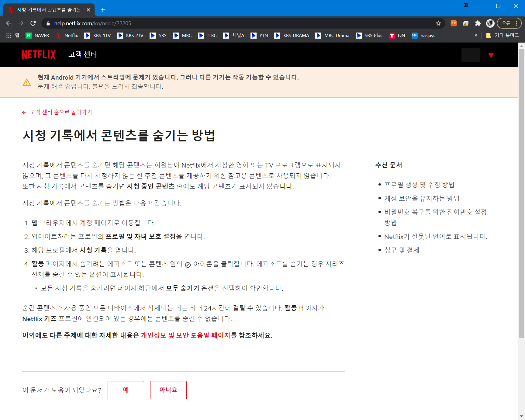Answer 예 to the helpful question
The height and width of the screenshot is (420, 525).
pyautogui.click(x=126, y=390)
